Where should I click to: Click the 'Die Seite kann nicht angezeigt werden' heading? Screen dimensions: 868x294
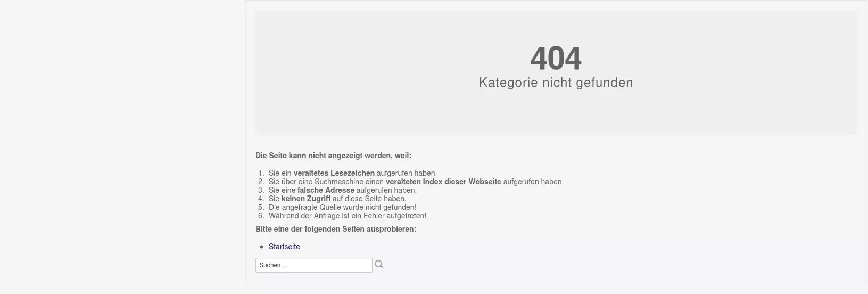(x=333, y=156)
